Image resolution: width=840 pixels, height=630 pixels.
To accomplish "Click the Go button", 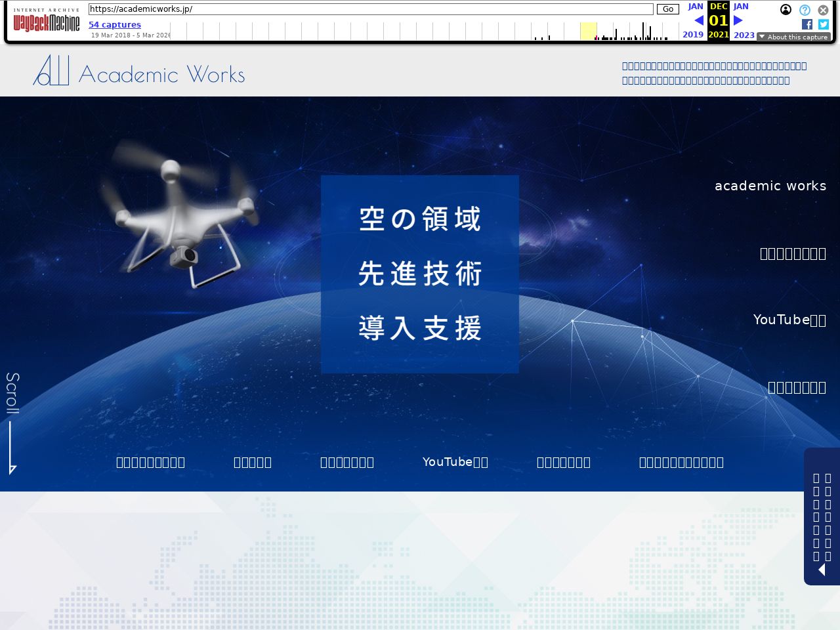I will [668, 9].
